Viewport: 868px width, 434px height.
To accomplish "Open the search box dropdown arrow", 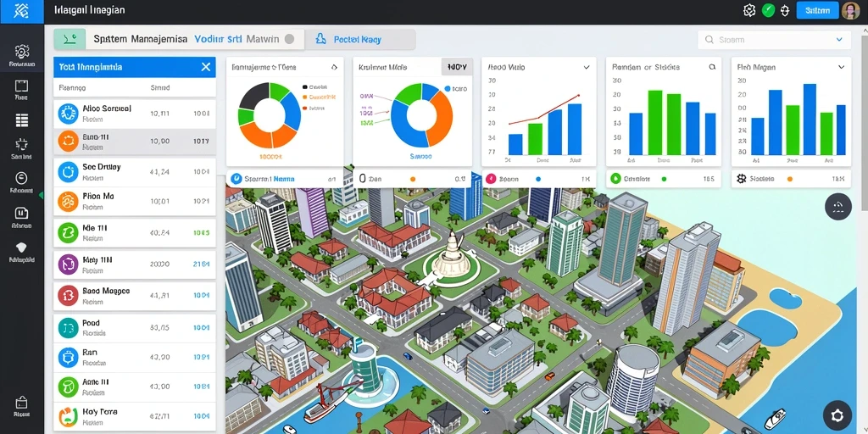I will point(839,39).
